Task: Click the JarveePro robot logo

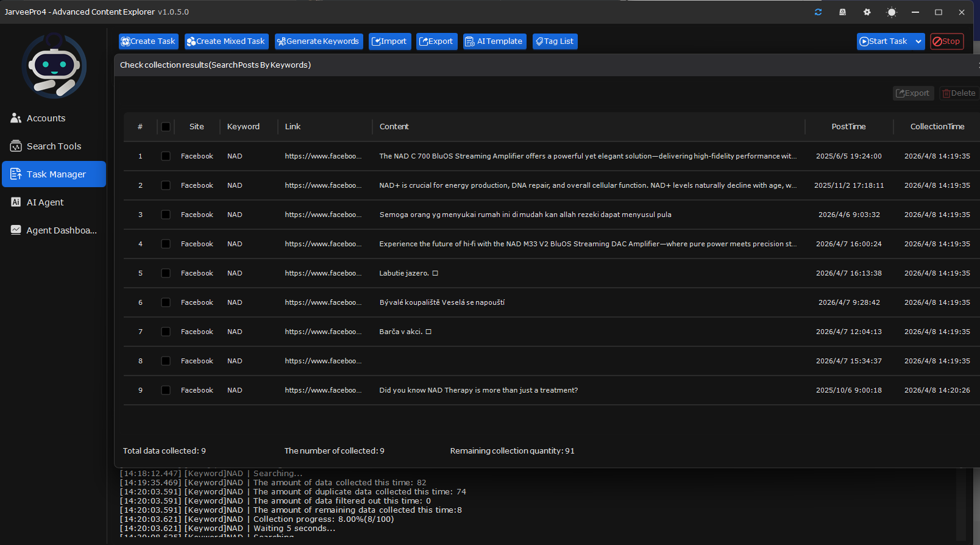Action: point(54,66)
